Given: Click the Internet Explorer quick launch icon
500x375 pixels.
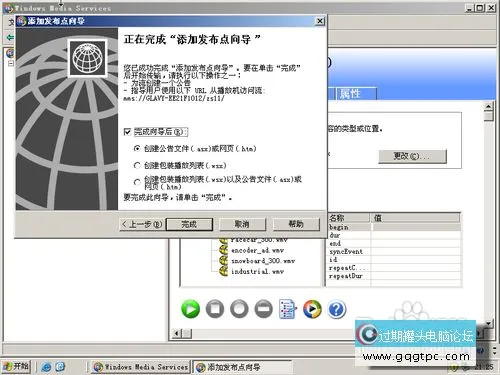Looking at the screenshot, I should [x=46, y=367].
